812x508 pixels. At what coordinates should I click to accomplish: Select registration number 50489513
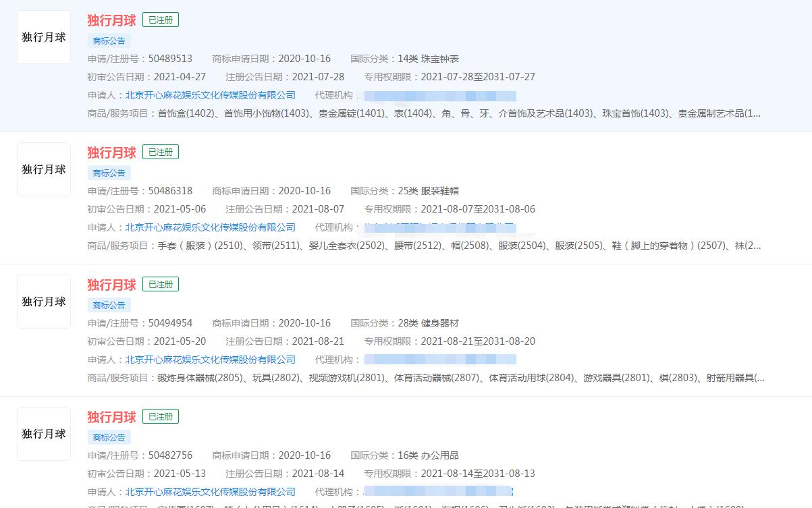point(170,59)
